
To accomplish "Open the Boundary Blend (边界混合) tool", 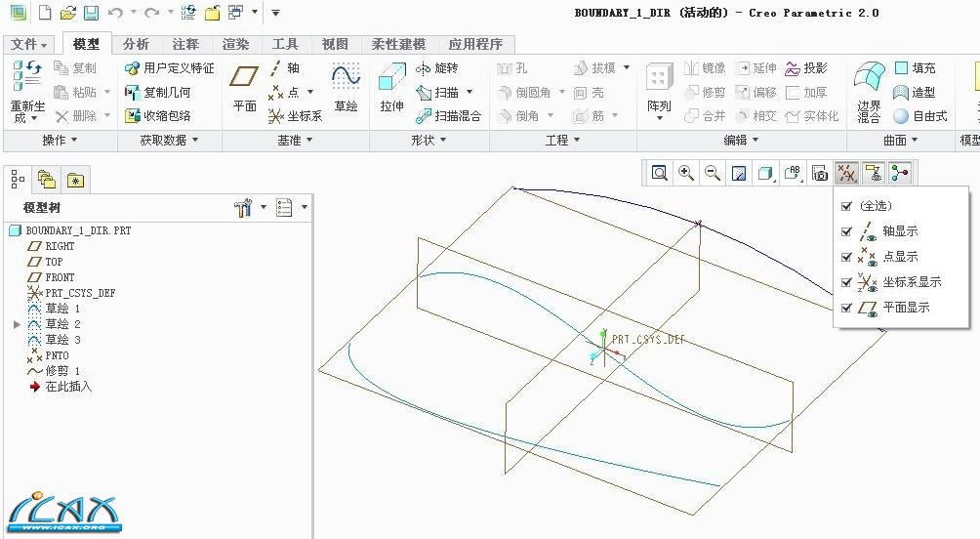I will click(868, 83).
